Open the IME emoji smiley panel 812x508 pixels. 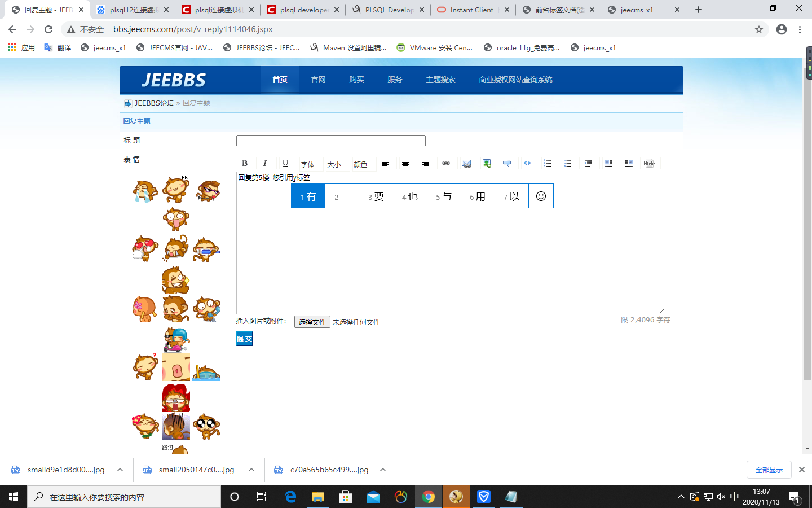(x=541, y=196)
